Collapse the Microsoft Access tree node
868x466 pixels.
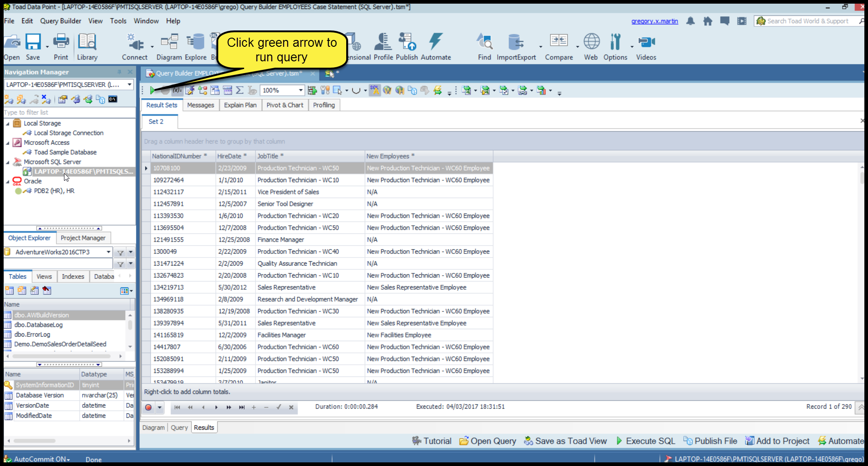tap(7, 143)
